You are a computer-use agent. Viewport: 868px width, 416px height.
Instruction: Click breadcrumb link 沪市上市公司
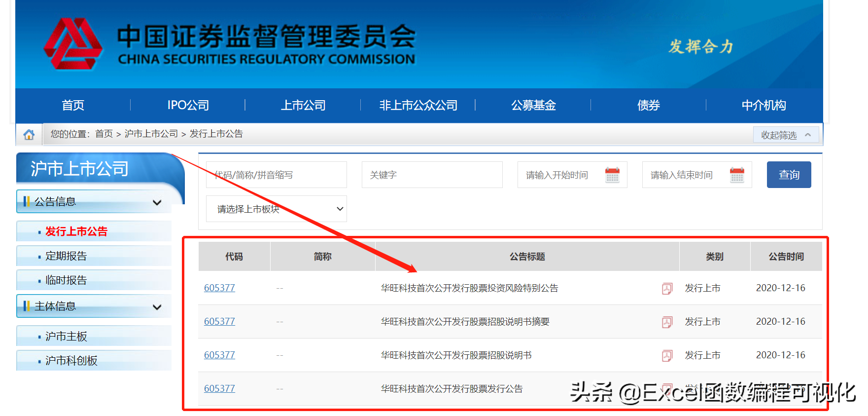[151, 134]
